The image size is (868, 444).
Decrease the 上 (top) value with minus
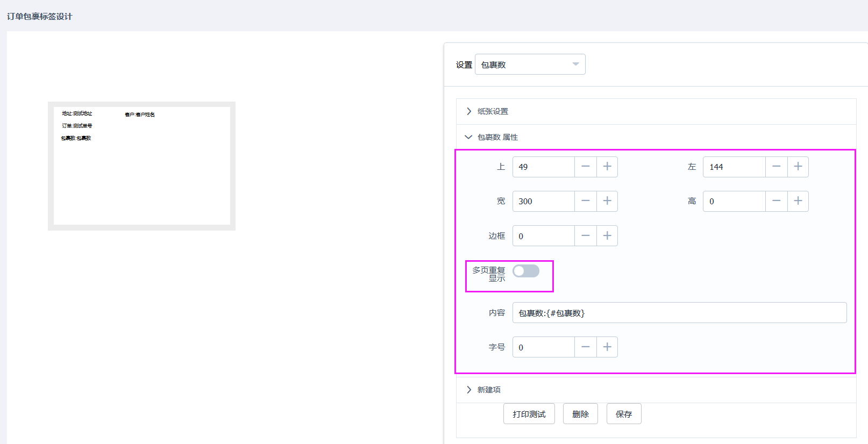click(586, 167)
